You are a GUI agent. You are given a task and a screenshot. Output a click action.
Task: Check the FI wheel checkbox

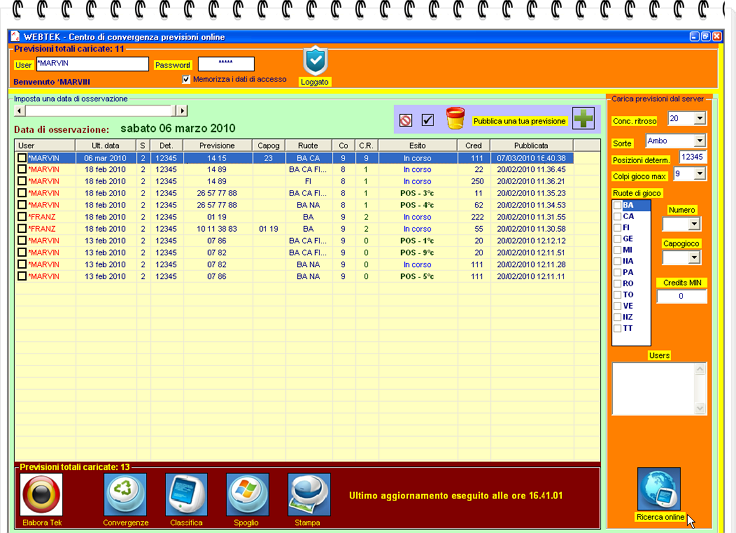point(618,228)
